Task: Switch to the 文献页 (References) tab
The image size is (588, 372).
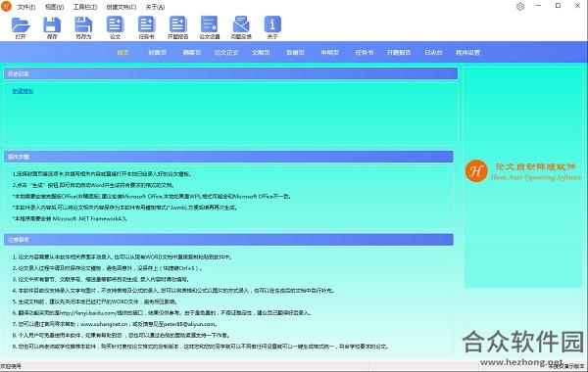Action: tap(261, 53)
